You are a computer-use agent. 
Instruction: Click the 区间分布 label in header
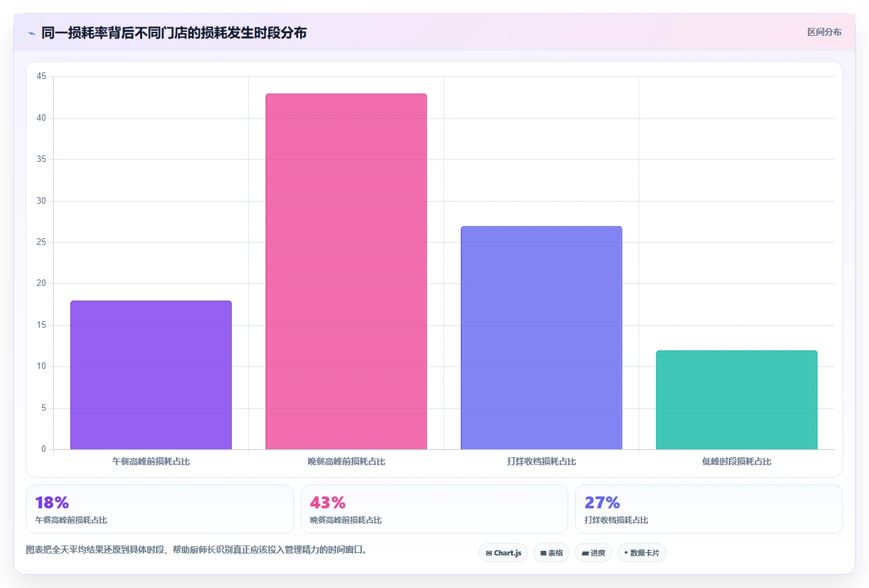(x=825, y=32)
